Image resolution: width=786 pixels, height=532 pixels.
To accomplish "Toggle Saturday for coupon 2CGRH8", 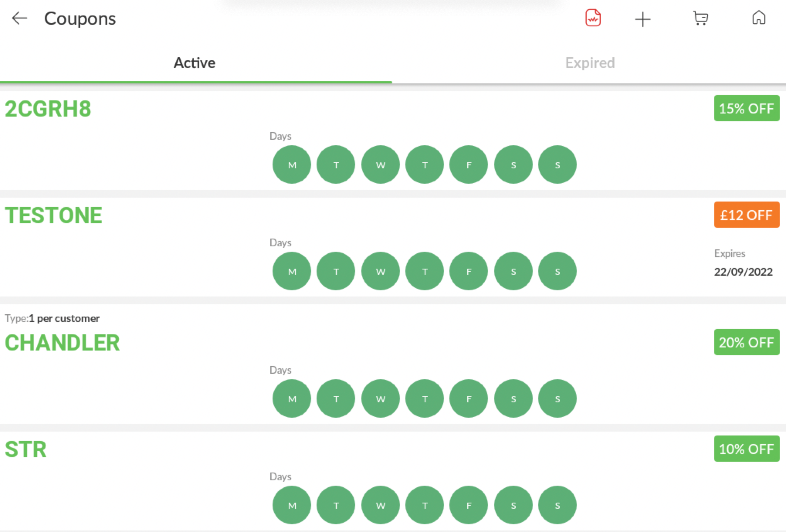I will click(x=513, y=165).
